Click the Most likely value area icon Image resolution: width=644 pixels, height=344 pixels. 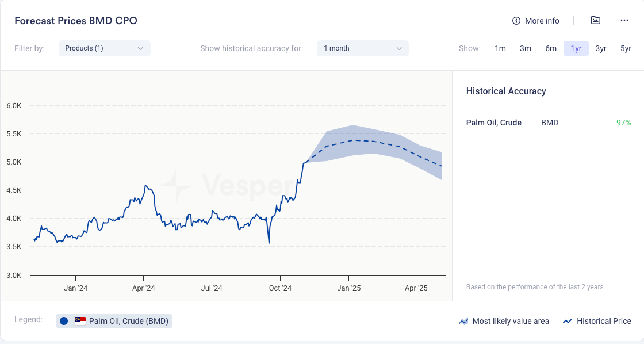pos(463,322)
